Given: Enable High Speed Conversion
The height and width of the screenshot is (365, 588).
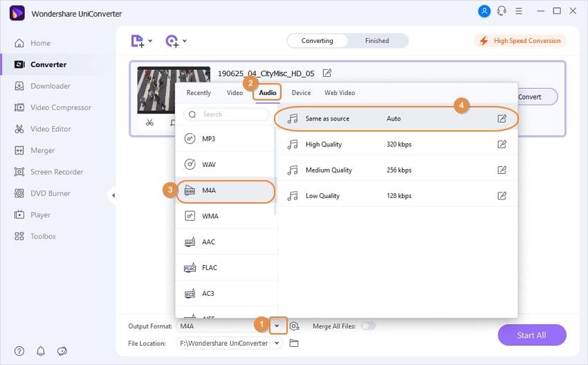Looking at the screenshot, I should tap(520, 41).
